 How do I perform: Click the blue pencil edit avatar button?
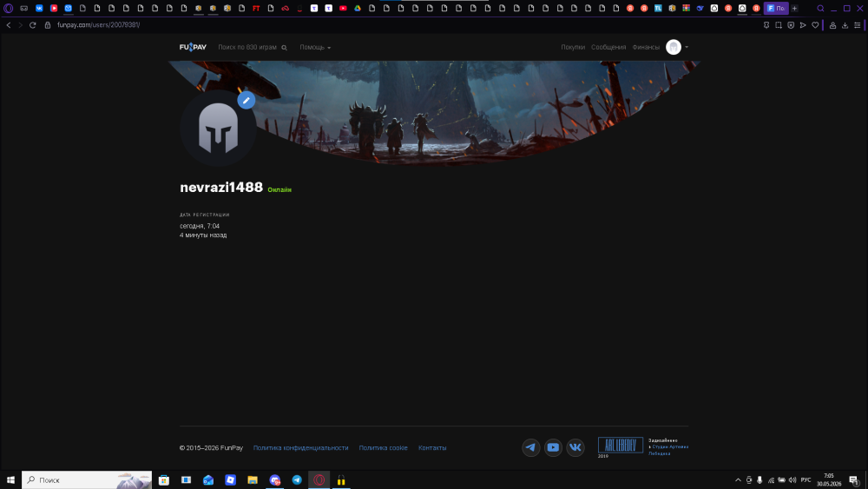[247, 100]
